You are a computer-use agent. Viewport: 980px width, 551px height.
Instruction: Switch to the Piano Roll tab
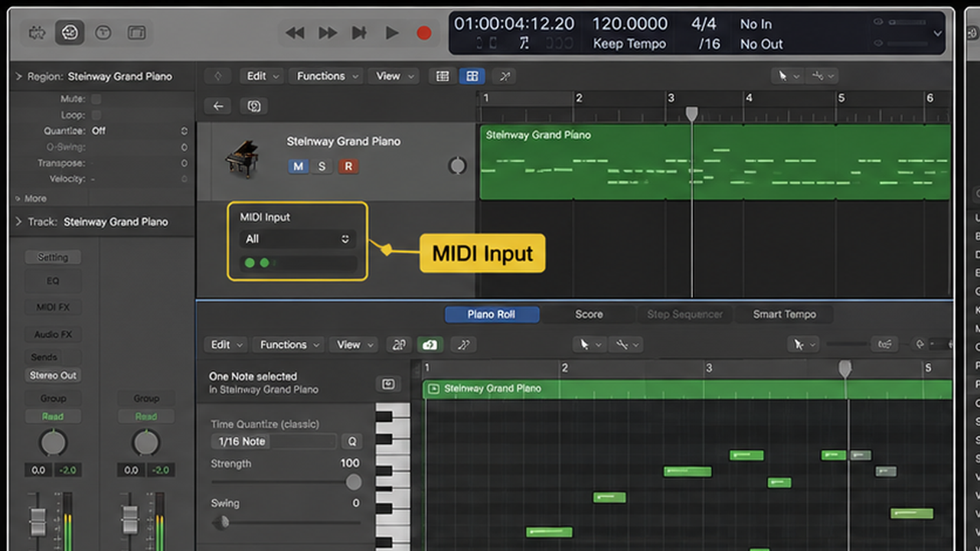492,315
